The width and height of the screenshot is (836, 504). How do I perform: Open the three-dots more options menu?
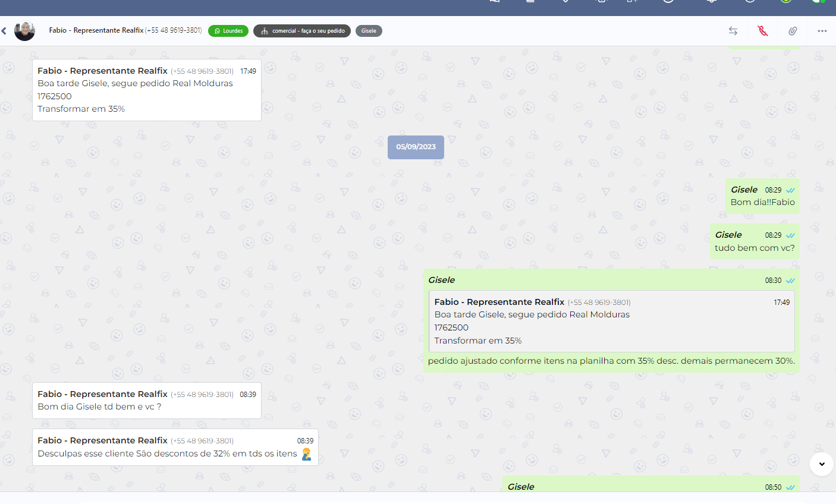(822, 31)
